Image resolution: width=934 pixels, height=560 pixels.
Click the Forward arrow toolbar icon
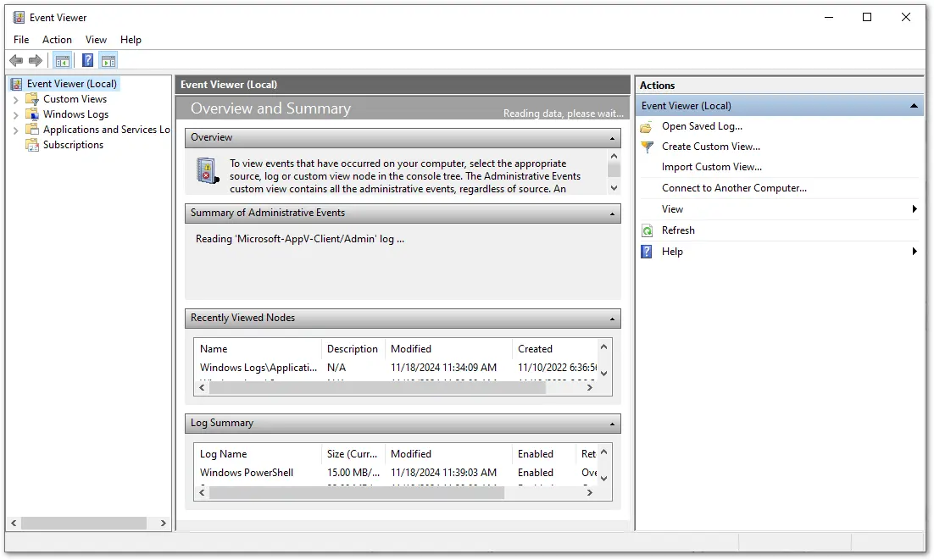pyautogui.click(x=36, y=60)
